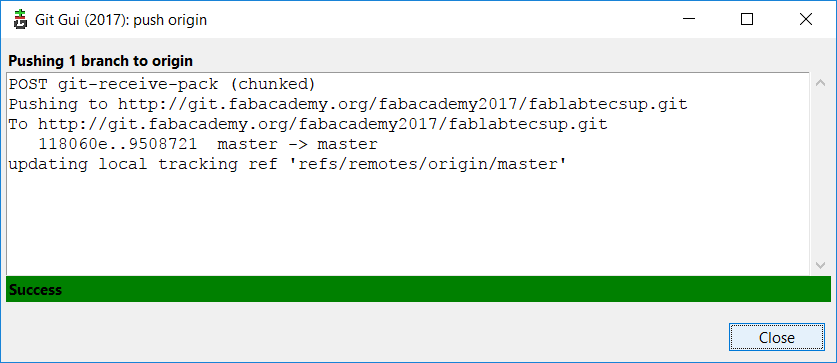Maximize the Git Gui push window
This screenshot has width=837, height=363.
(747, 20)
